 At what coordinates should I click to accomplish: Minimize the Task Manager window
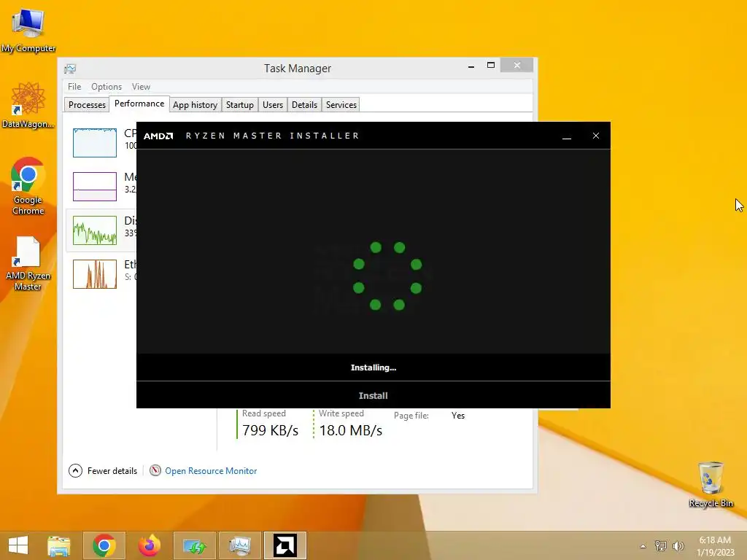coord(471,66)
